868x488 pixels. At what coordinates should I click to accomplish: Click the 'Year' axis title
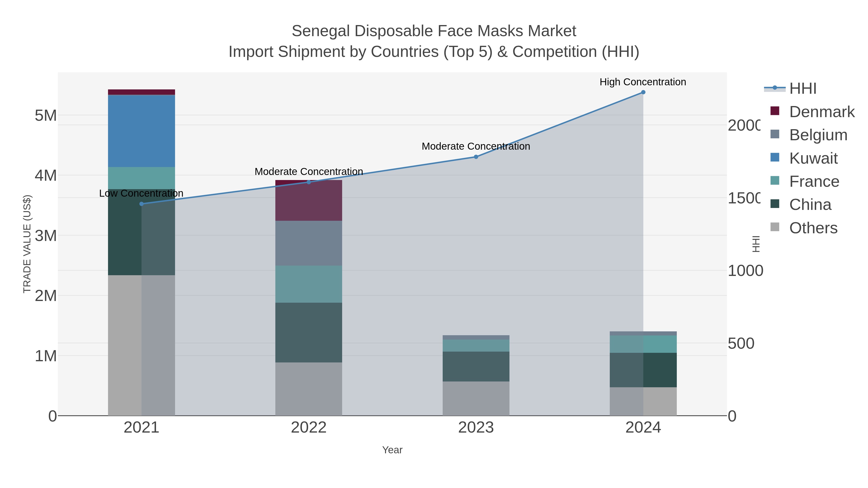click(392, 450)
